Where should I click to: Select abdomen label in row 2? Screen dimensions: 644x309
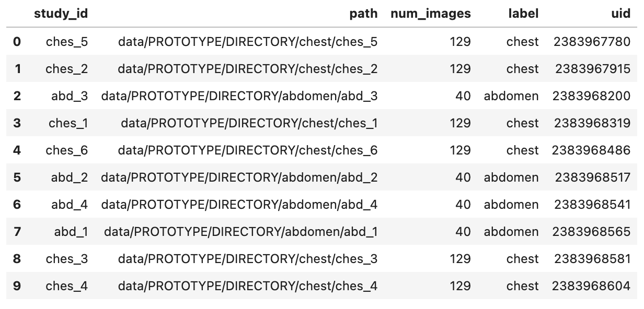click(511, 96)
